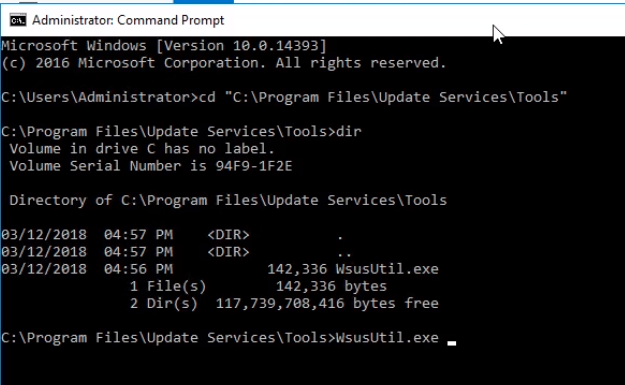Click the Microsoft Corporation copyright line

coord(224,63)
